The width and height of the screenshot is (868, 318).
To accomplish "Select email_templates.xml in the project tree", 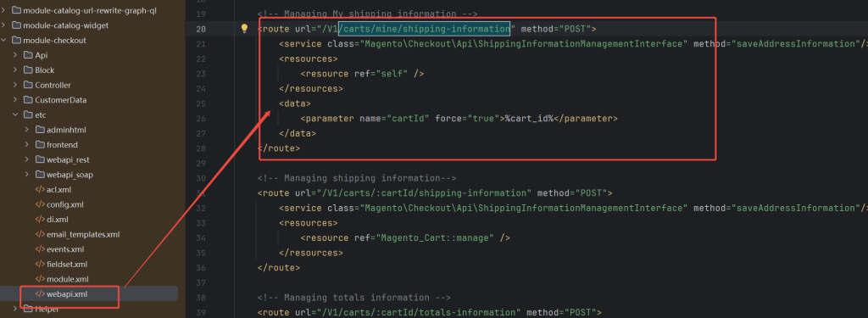I will click(x=84, y=234).
